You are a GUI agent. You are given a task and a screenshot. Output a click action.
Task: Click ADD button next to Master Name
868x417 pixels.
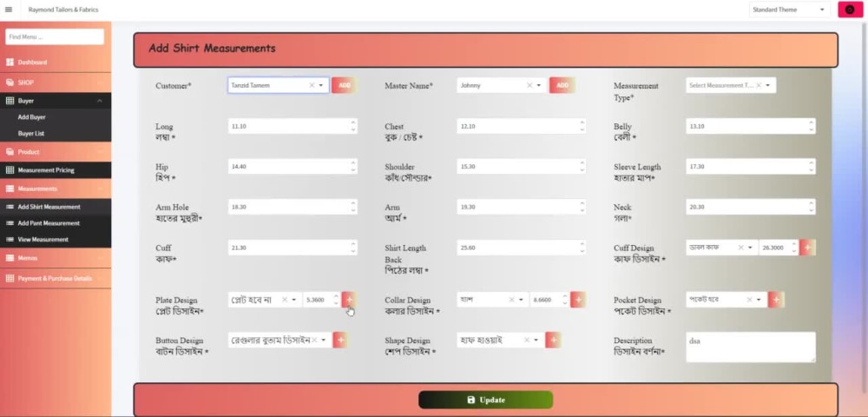(x=562, y=85)
